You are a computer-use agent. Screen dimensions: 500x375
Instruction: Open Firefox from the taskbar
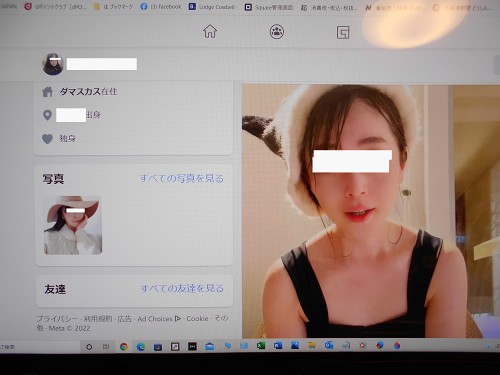pyautogui.click(x=397, y=346)
